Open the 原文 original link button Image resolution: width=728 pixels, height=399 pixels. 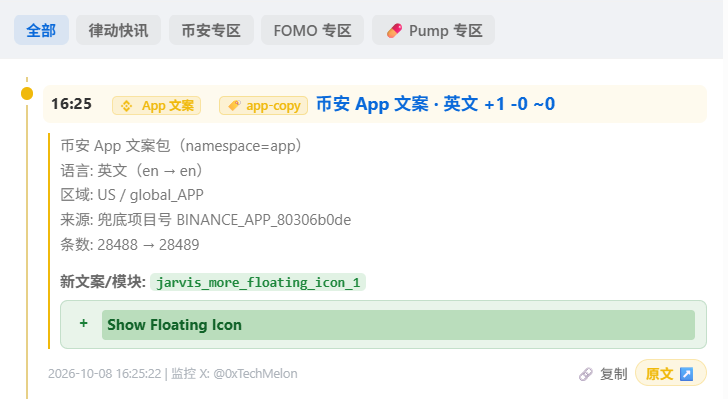[x=671, y=373]
